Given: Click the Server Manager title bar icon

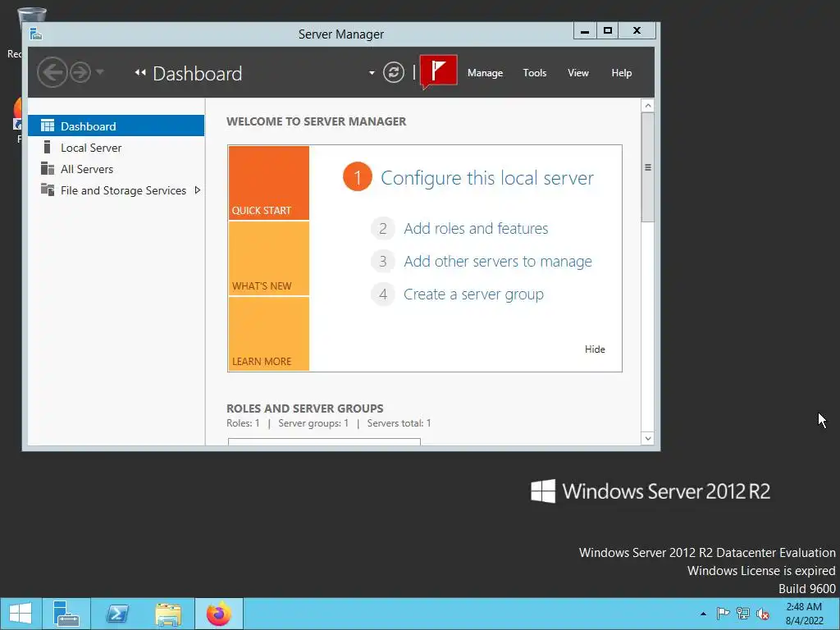Looking at the screenshot, I should pyautogui.click(x=36, y=34).
